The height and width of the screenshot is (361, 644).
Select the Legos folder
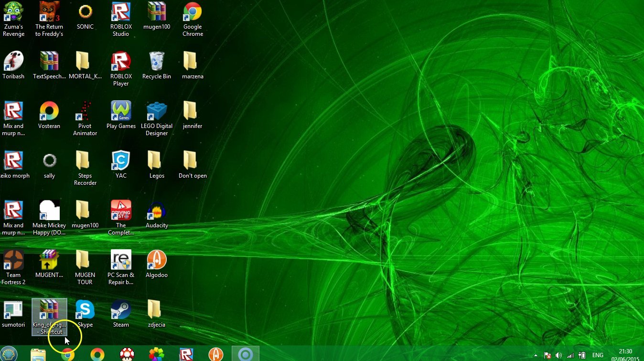157,165
